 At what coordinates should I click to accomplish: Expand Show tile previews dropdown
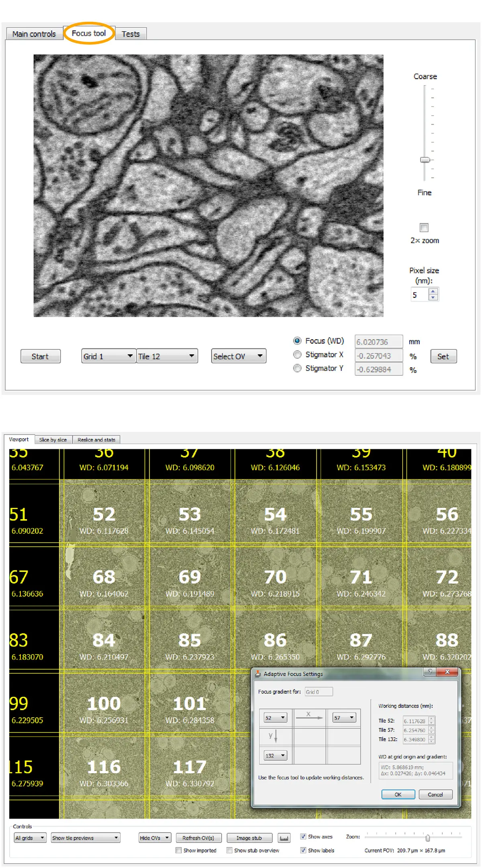click(x=86, y=837)
